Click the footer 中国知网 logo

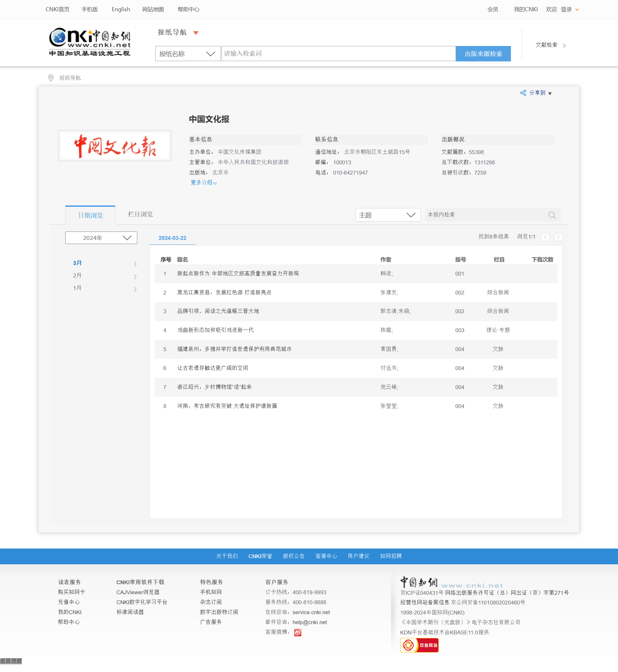click(451, 582)
